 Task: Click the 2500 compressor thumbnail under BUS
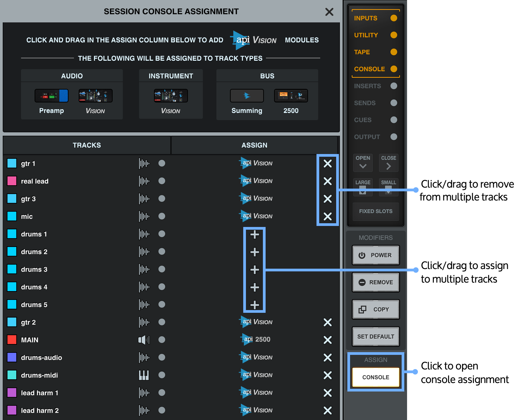tap(291, 96)
